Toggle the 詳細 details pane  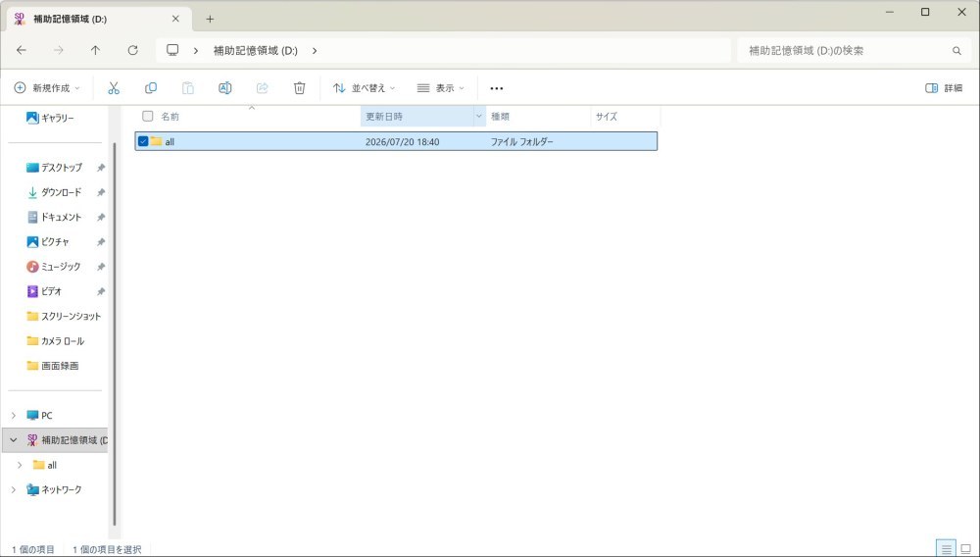coord(944,88)
